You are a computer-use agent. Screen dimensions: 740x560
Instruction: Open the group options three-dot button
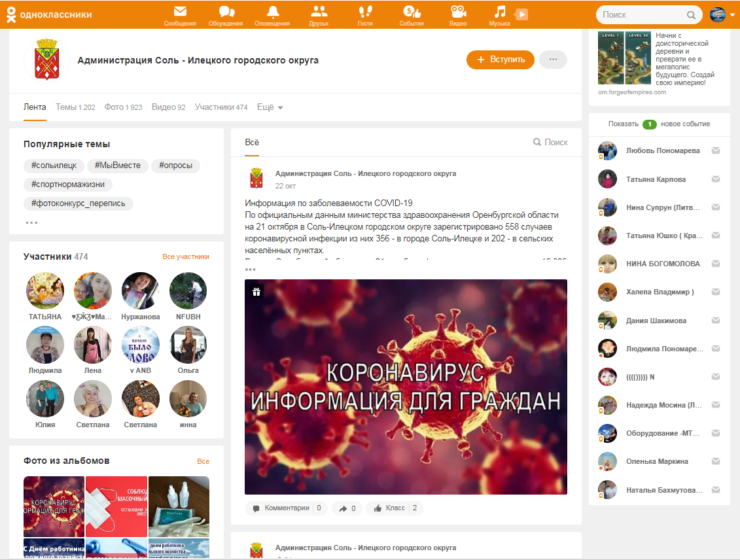pyautogui.click(x=553, y=60)
